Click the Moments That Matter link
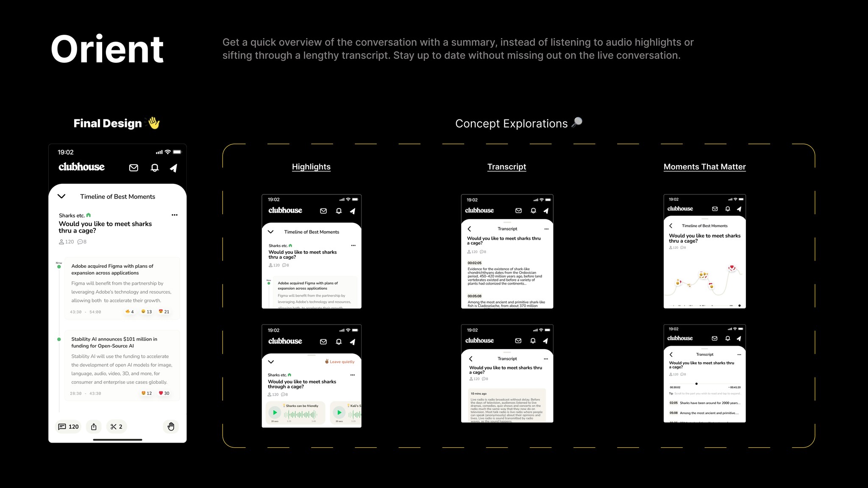 point(705,166)
